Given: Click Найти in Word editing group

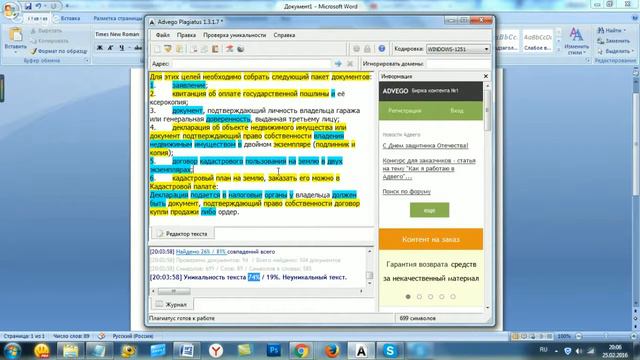Looking at the screenshot, I should coord(611,31).
